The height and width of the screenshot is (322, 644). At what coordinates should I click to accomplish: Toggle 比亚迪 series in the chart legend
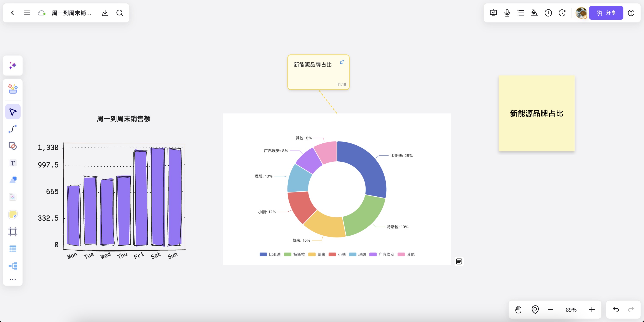(x=270, y=254)
